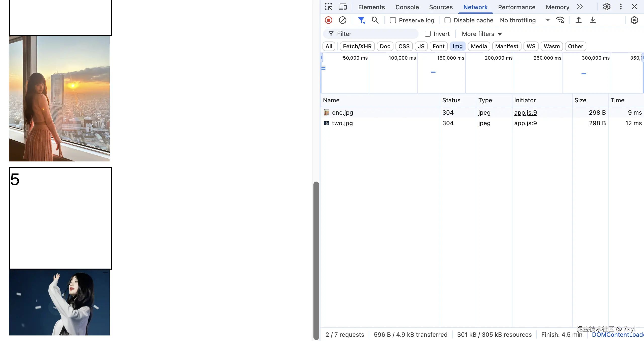Toggle the device toolbar icon
This screenshot has width=644, height=341.
pyautogui.click(x=342, y=7)
